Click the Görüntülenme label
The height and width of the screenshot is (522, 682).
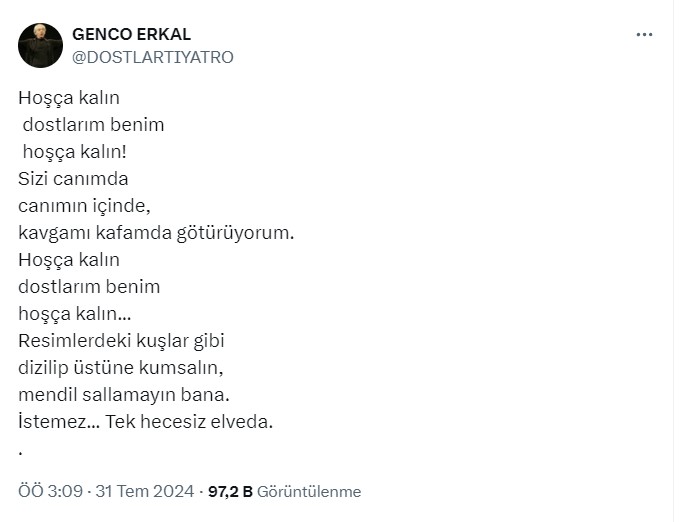pos(309,492)
